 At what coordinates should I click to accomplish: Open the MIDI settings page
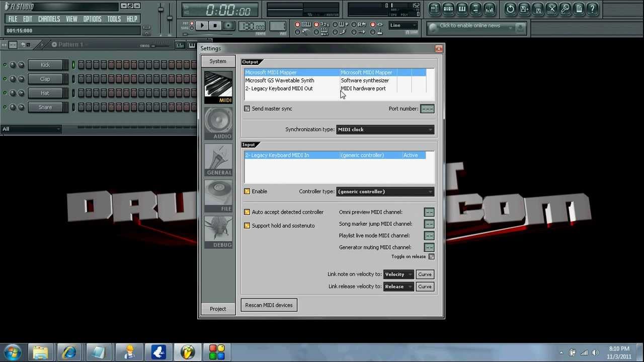click(218, 87)
